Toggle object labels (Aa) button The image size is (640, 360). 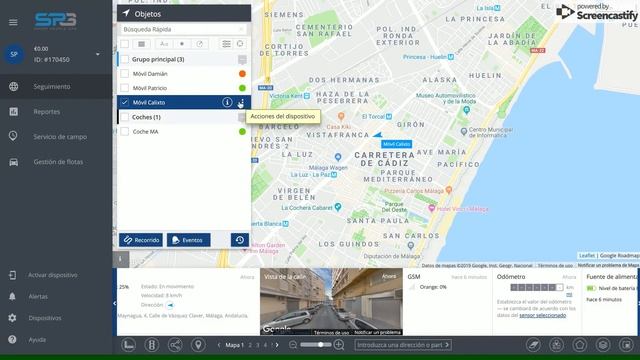point(164,44)
